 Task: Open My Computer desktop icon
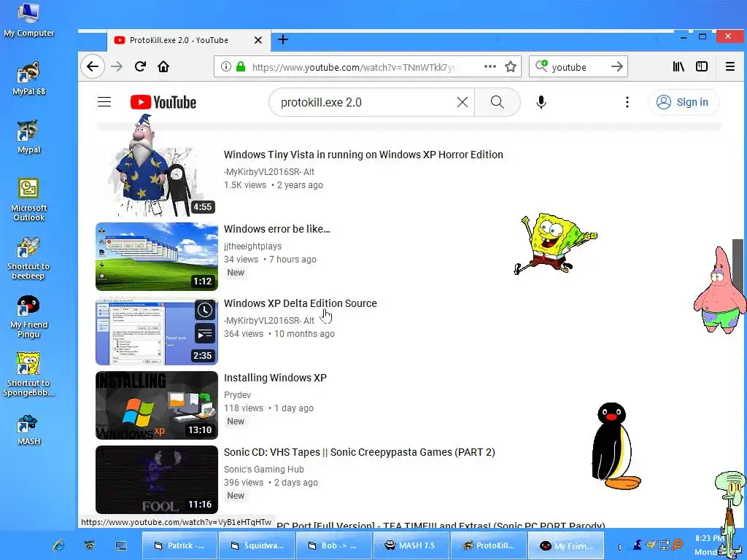pyautogui.click(x=28, y=20)
